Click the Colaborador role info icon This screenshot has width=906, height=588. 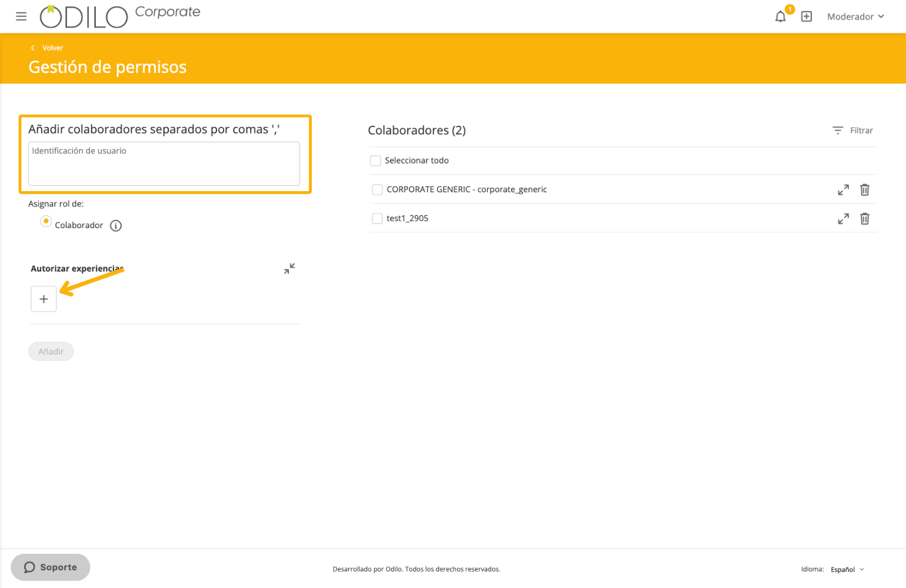click(116, 226)
